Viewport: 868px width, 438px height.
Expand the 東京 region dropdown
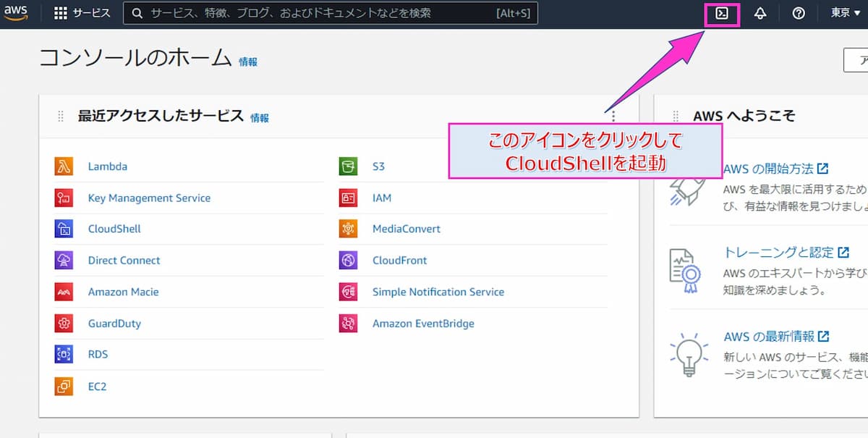click(x=845, y=13)
